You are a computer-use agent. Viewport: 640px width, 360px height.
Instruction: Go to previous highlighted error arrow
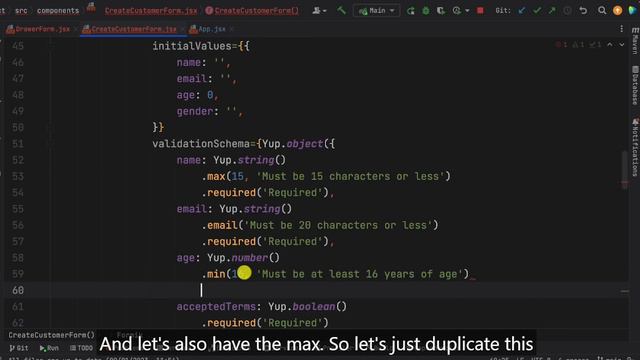[610, 44]
